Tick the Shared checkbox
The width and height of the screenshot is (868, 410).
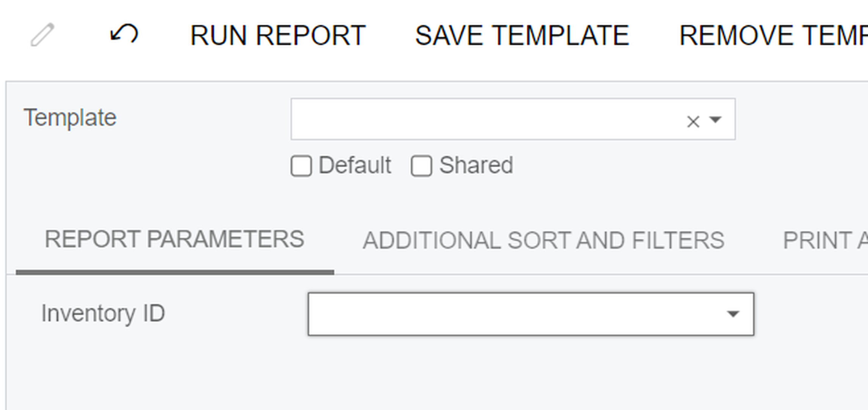point(421,166)
